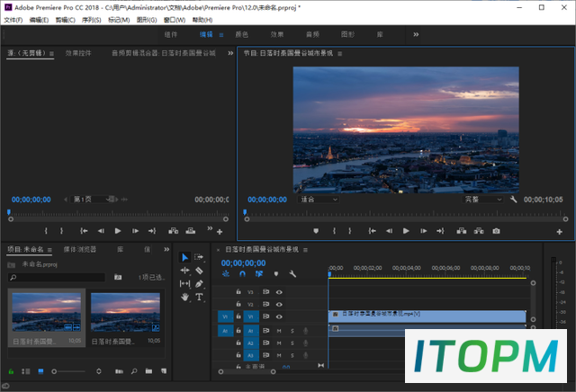Toggle nest sequence insert mode button

click(226, 274)
